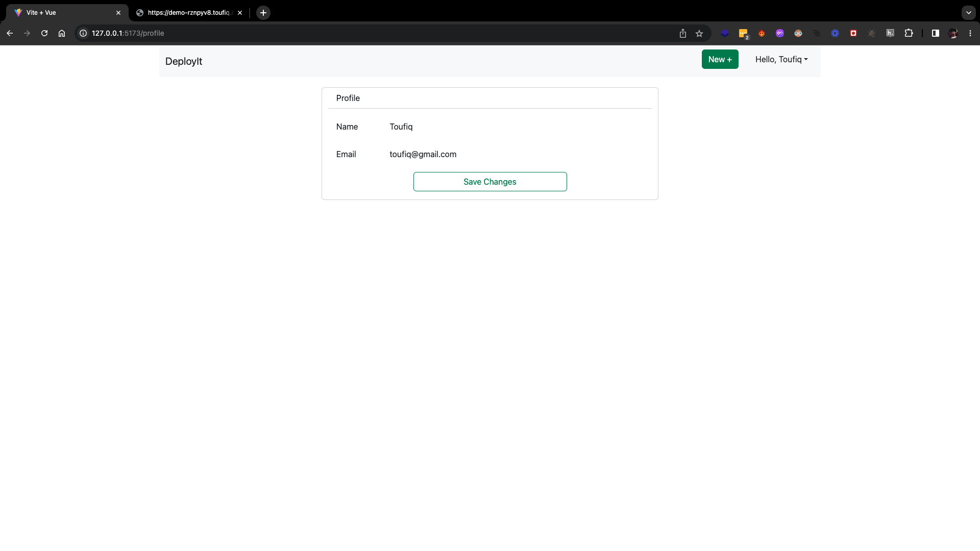
Task: Open the Extensions puzzle piece menu
Action: click(909, 33)
